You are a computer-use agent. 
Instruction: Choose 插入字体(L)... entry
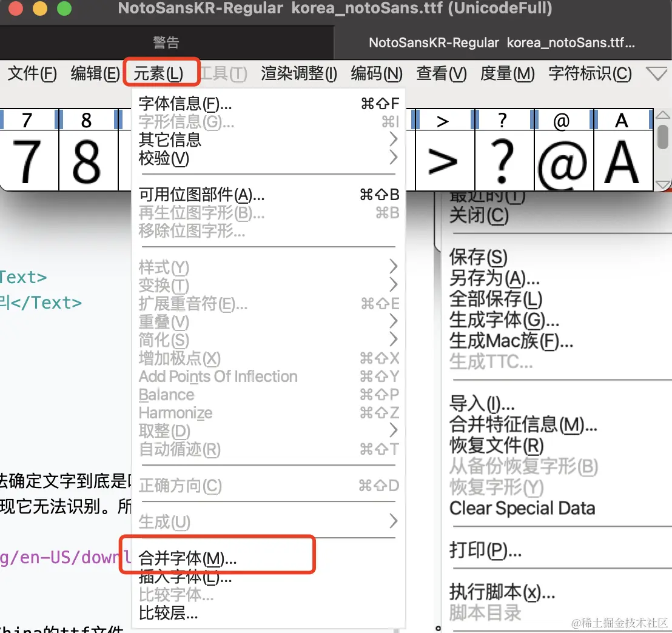(x=268, y=577)
